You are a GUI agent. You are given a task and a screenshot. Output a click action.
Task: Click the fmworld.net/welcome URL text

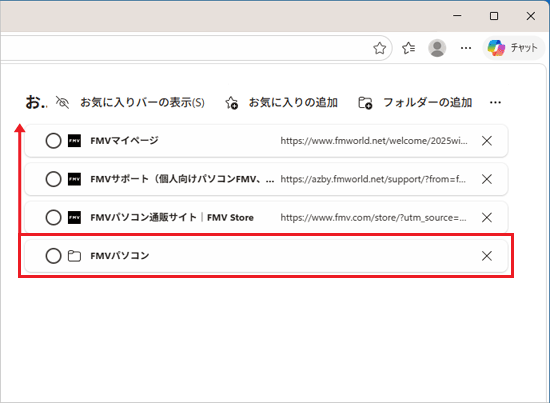tap(374, 141)
